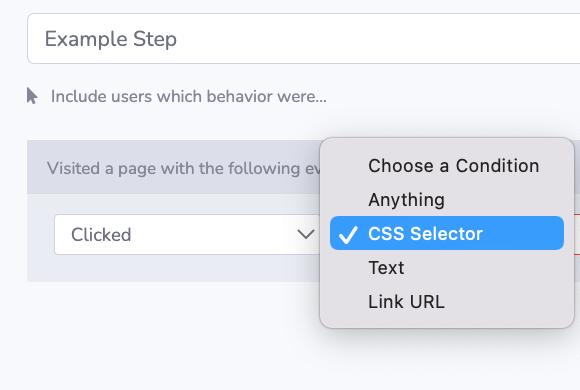This screenshot has height=390, width=580.
Task: Click the word Clicked in the event dropdown
Action: tap(101, 235)
